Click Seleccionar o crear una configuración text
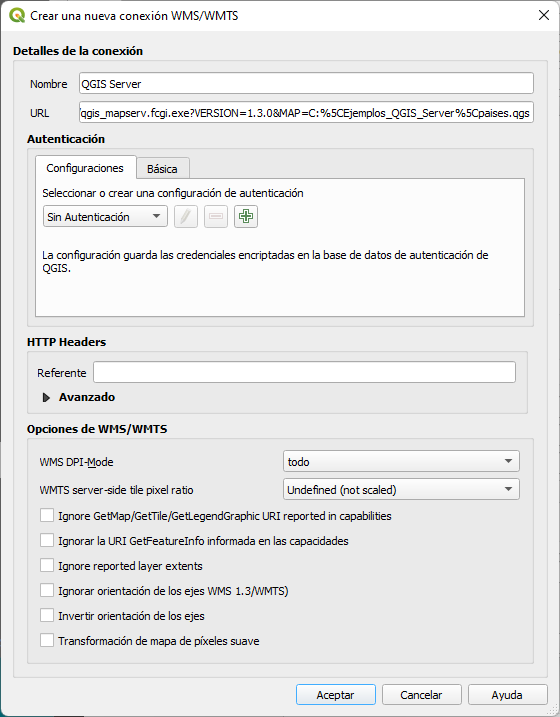The width and height of the screenshot is (560, 717). click(x=173, y=193)
